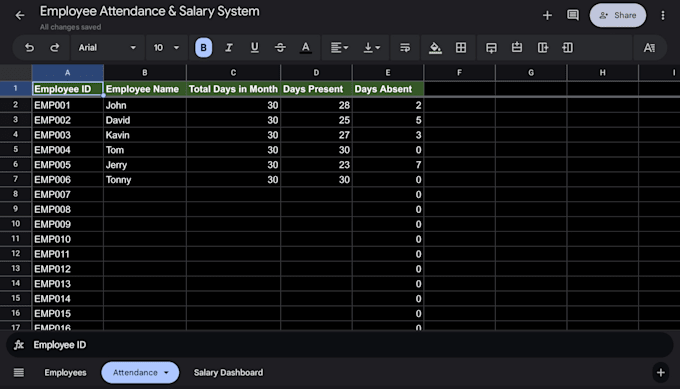The height and width of the screenshot is (389, 680).
Task: Switch to the Salary Dashboard tab
Action: [228, 373]
